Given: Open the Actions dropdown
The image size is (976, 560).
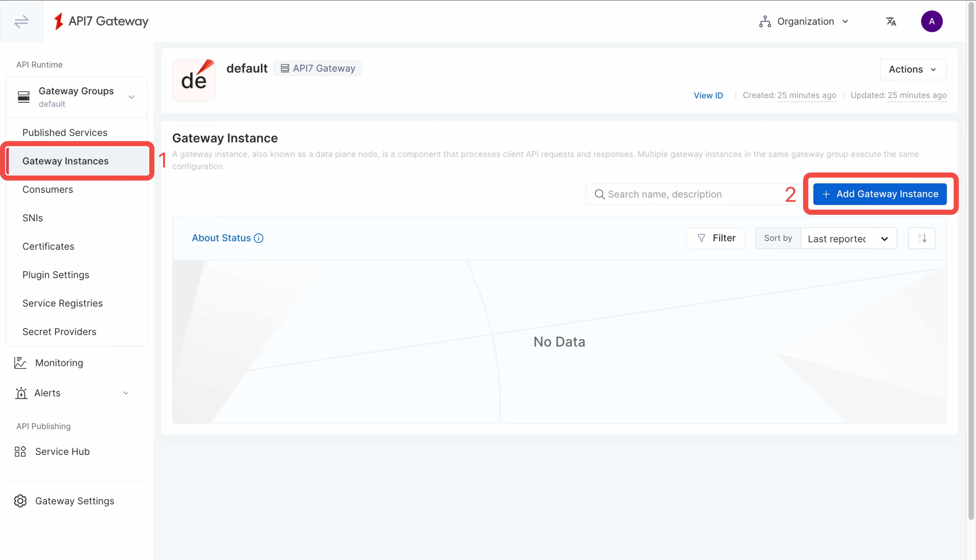Looking at the screenshot, I should (913, 69).
